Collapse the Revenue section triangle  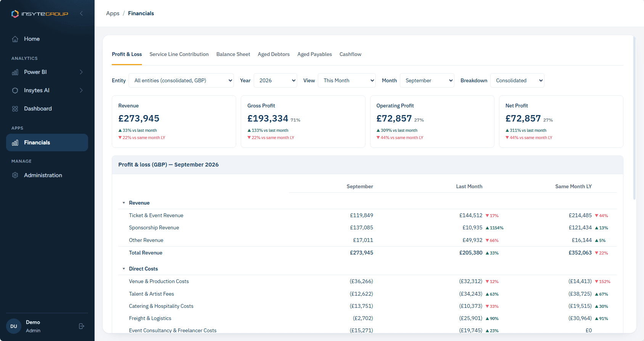(124, 203)
